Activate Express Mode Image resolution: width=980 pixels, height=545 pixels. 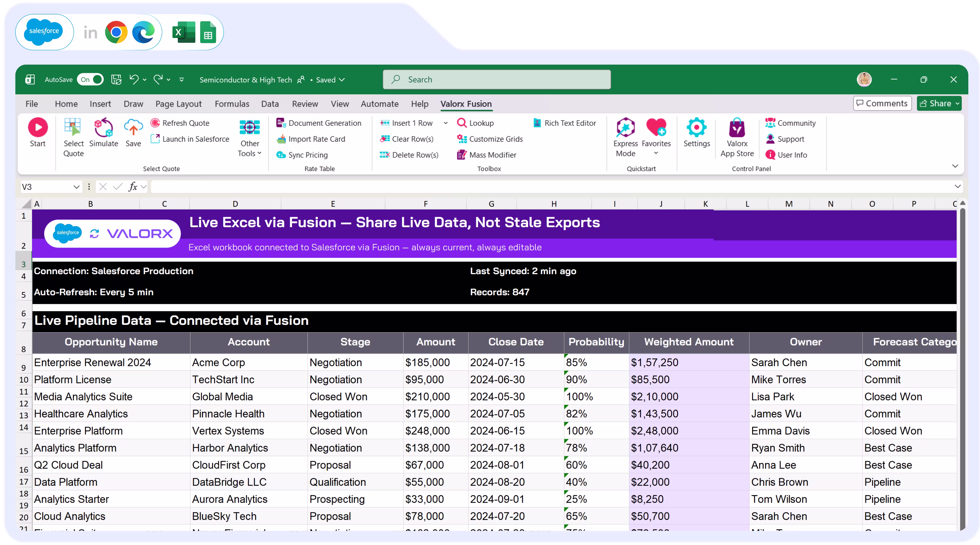626,137
